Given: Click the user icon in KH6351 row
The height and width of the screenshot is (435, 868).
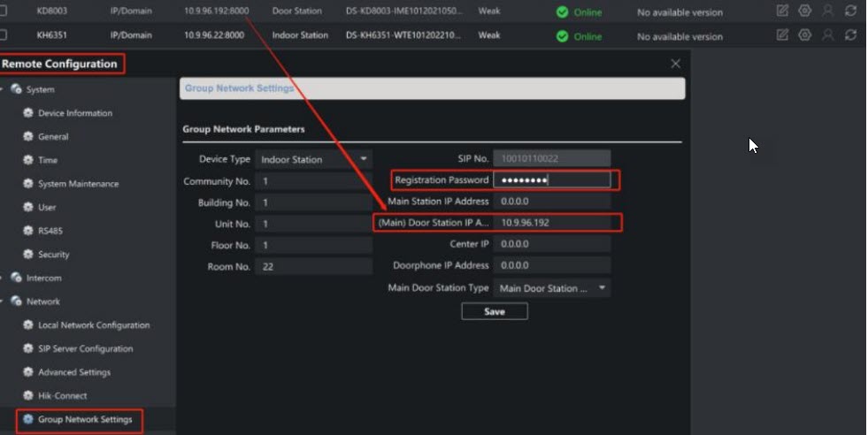Looking at the screenshot, I should point(827,35).
